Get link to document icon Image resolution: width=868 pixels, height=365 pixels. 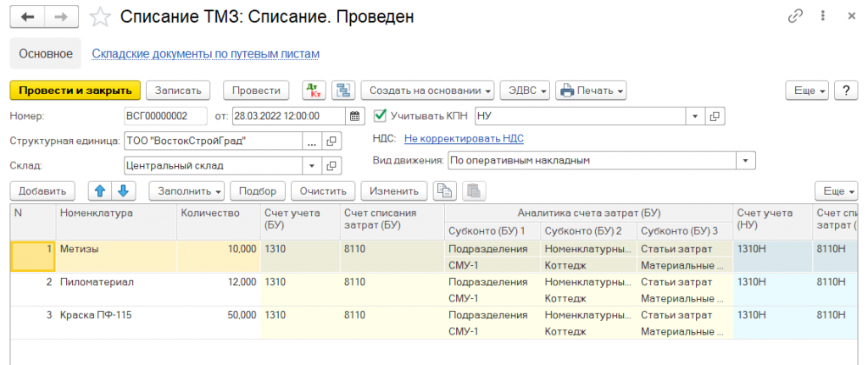795,16
